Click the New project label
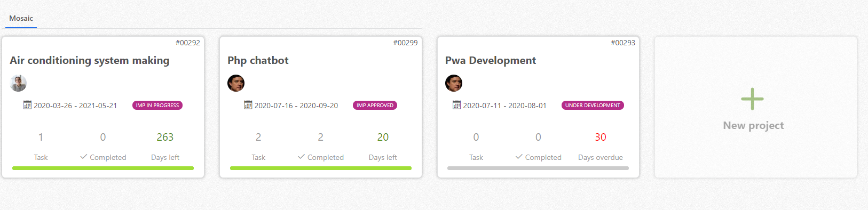This screenshot has height=210, width=868. 753,125
